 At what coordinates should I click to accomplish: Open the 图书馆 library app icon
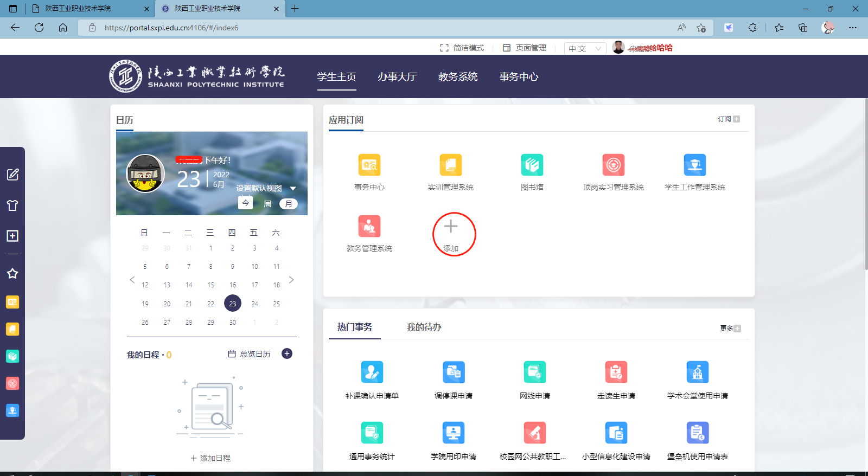532,165
